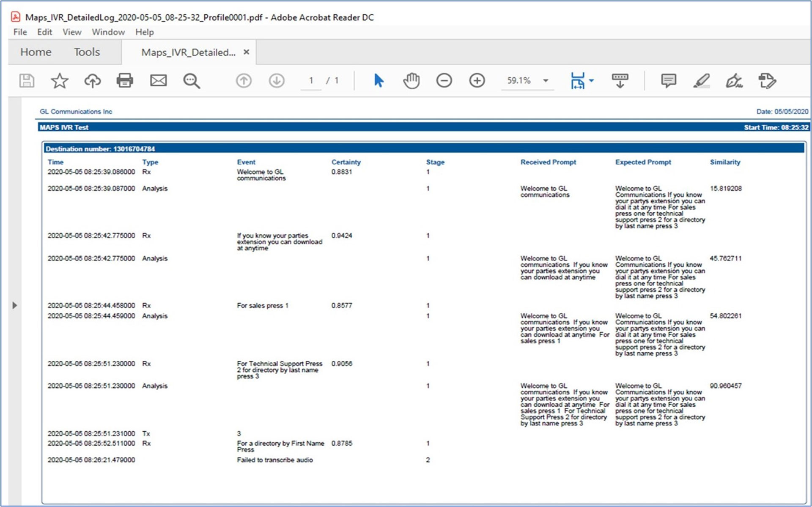Click the Save file icon
The width and height of the screenshot is (812, 507).
[x=27, y=80]
